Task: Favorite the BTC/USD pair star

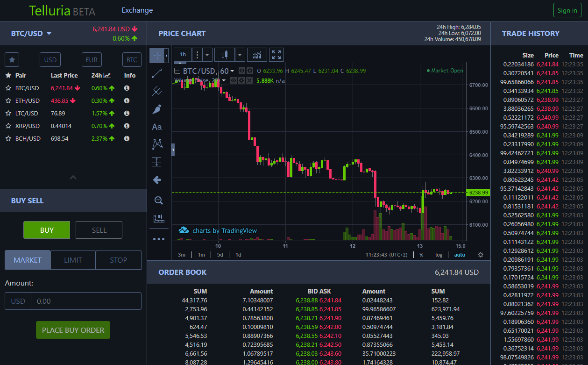Action: [8, 88]
